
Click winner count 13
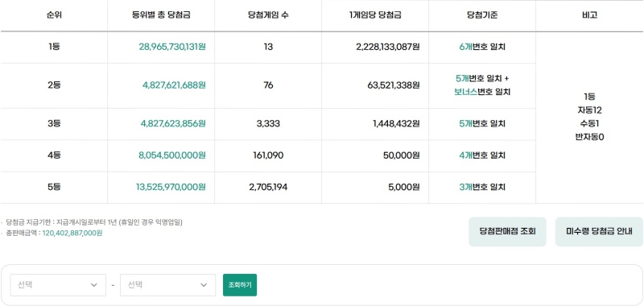[x=268, y=47]
